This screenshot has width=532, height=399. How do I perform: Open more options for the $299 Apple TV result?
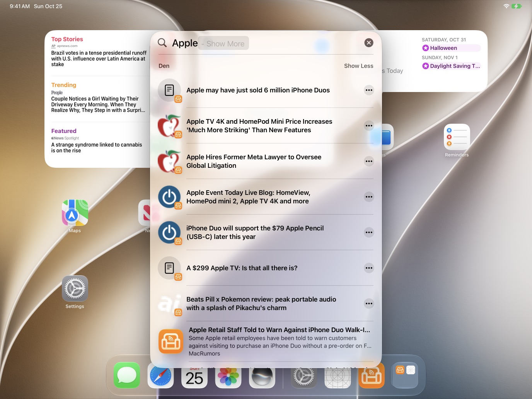point(369,268)
